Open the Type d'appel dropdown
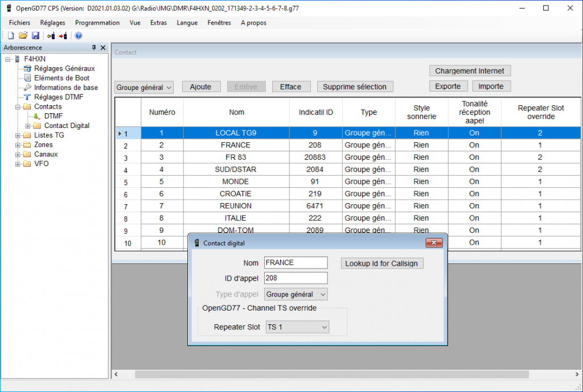 point(296,294)
